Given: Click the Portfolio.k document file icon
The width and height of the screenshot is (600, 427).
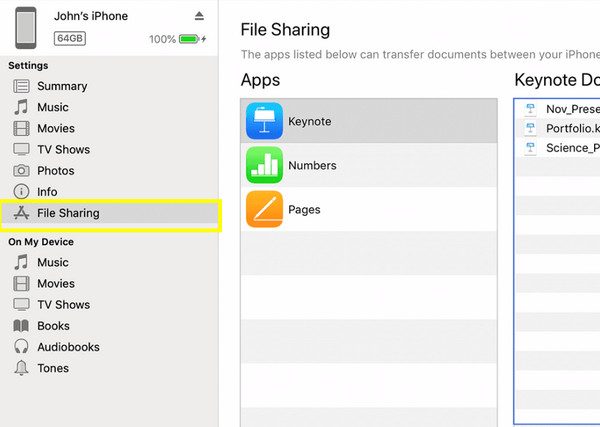Looking at the screenshot, I should click(530, 128).
